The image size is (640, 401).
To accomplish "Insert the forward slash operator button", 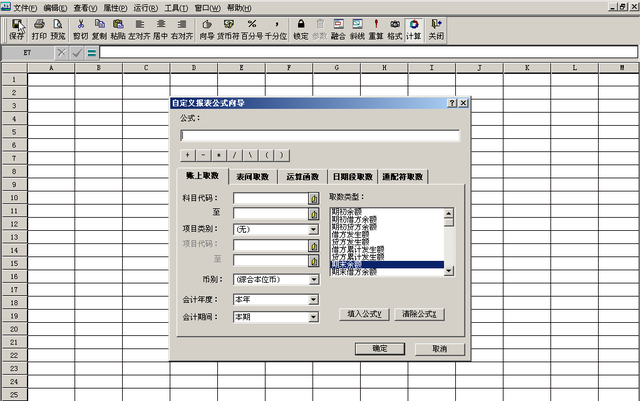I will click(x=234, y=155).
